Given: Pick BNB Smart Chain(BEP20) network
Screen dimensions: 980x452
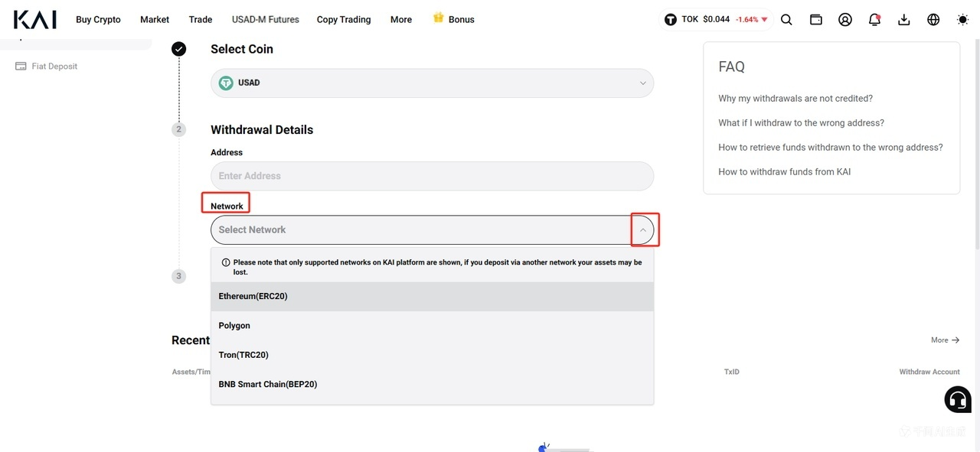Looking at the screenshot, I should pyautogui.click(x=432, y=384).
